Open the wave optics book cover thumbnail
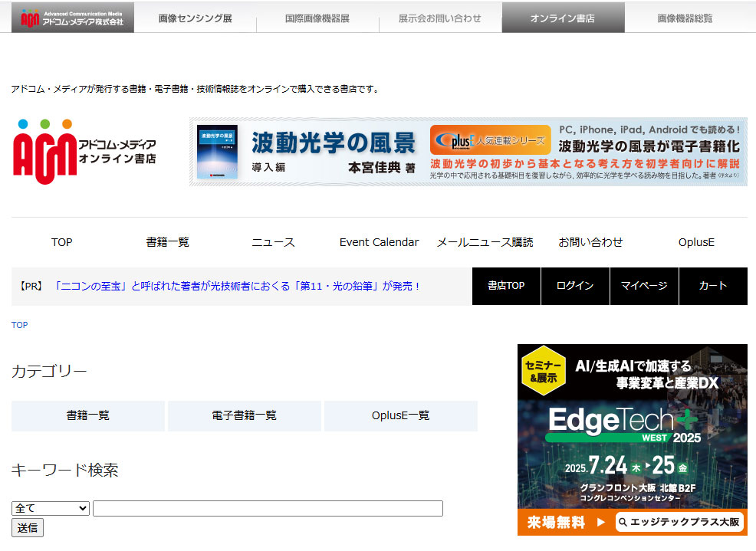This screenshot has height=551, width=756. (x=217, y=152)
